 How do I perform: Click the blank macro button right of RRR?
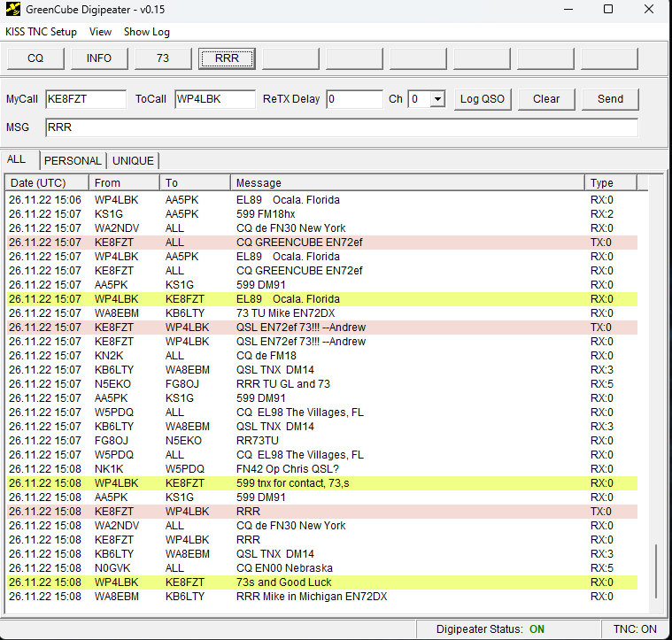click(290, 58)
